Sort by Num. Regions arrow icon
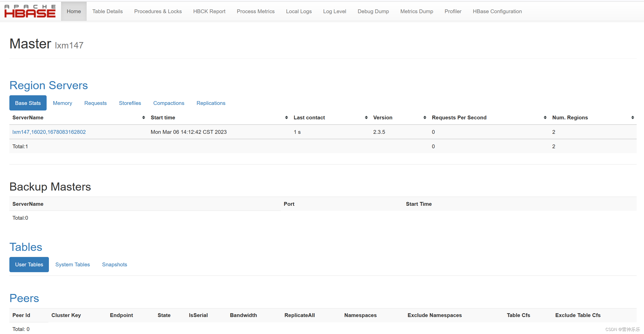The width and height of the screenshot is (644, 334). point(632,118)
